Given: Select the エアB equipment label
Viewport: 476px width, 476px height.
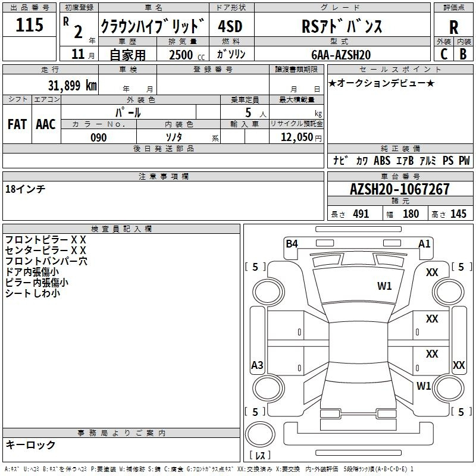Looking at the screenshot, I should point(405,161).
